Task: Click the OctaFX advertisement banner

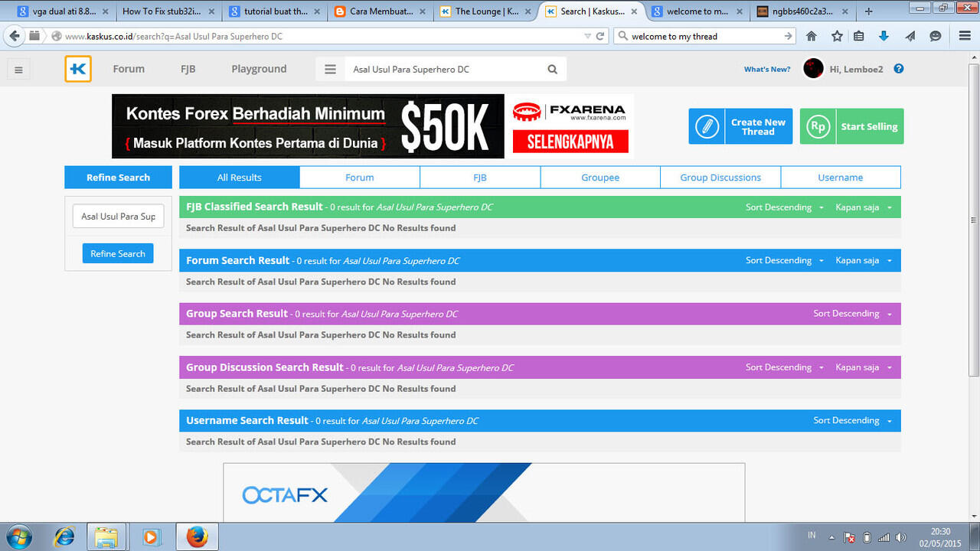Action: [x=484, y=492]
